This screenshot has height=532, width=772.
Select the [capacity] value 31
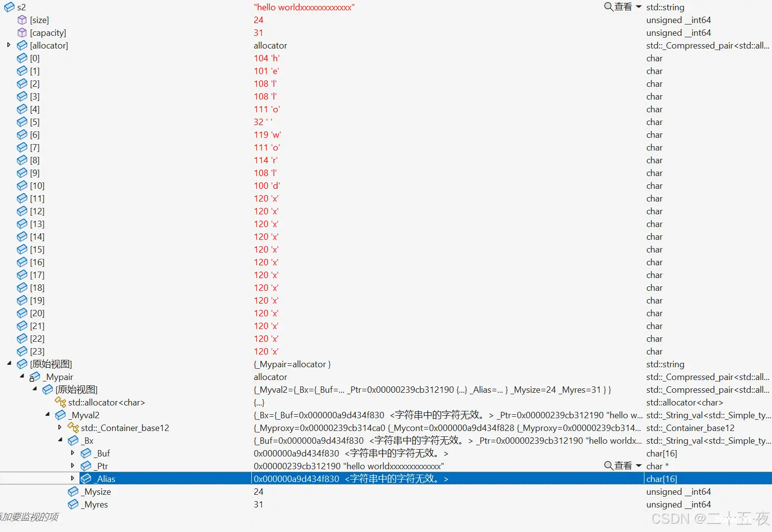tap(259, 33)
